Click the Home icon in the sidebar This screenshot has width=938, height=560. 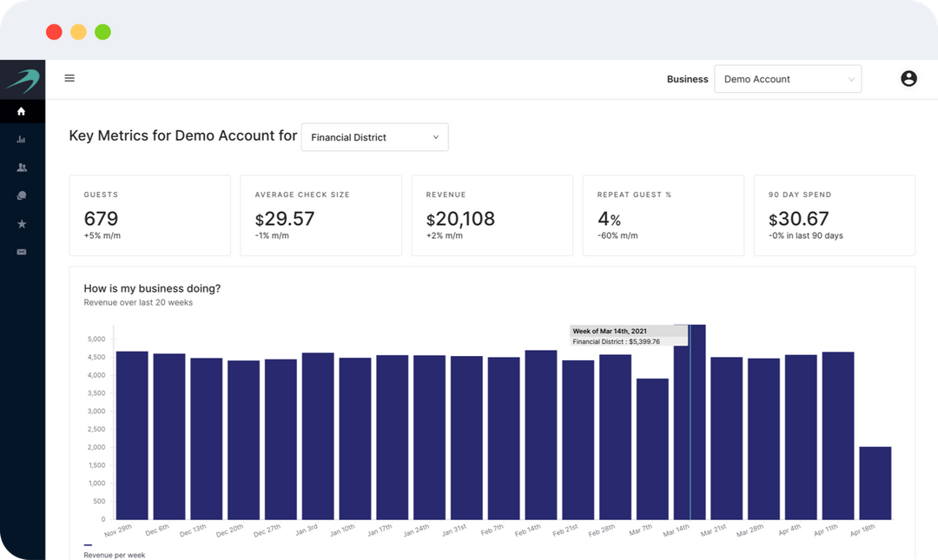tap(22, 111)
